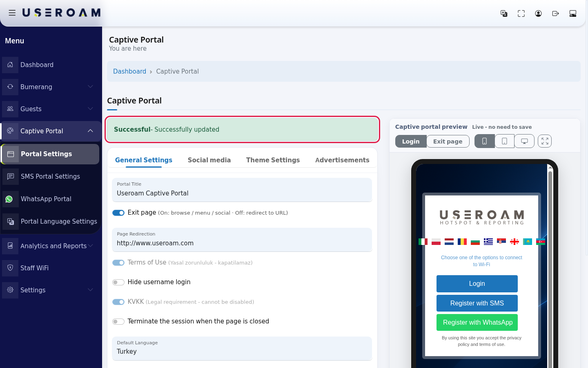Viewport: 588px width, 368px height.
Task: Toggle the Terms of Use switch
Action: coord(118,263)
